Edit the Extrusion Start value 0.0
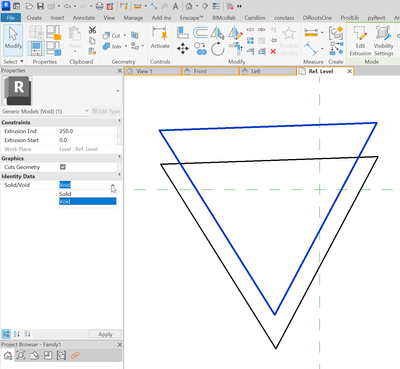Image resolution: width=400 pixels, height=369 pixels. click(x=88, y=140)
